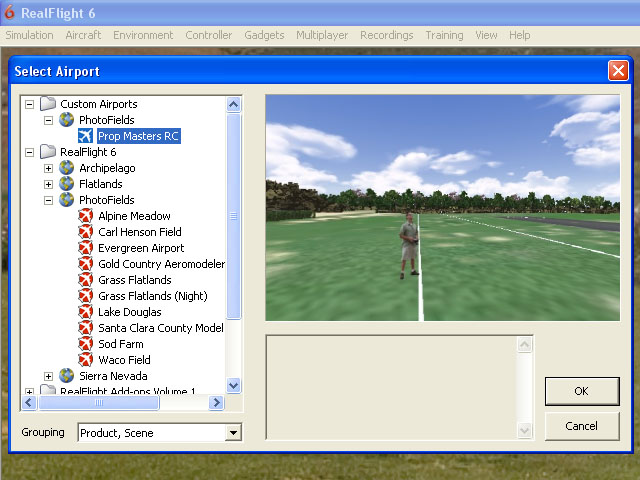Select Grass Flatlands (Night)

[x=153, y=296]
